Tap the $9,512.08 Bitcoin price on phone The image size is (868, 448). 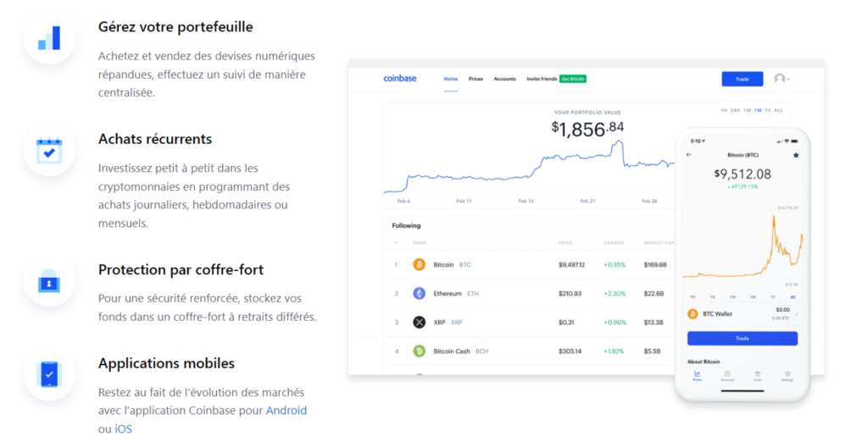coord(743,174)
